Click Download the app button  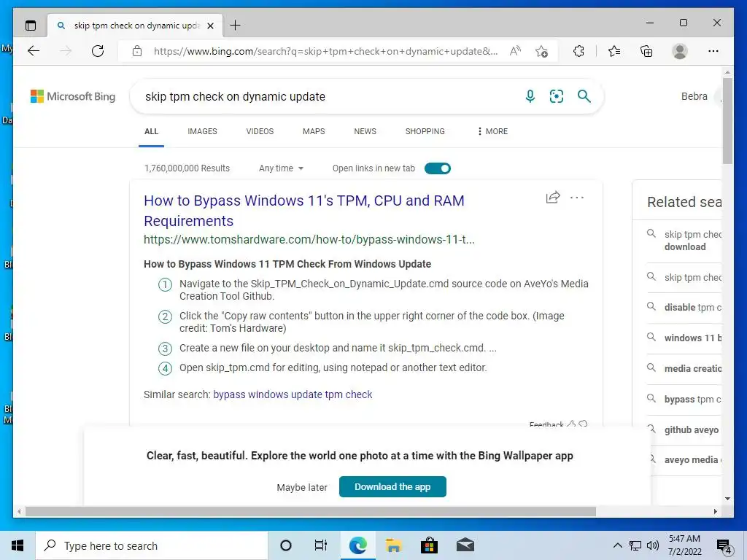point(392,486)
